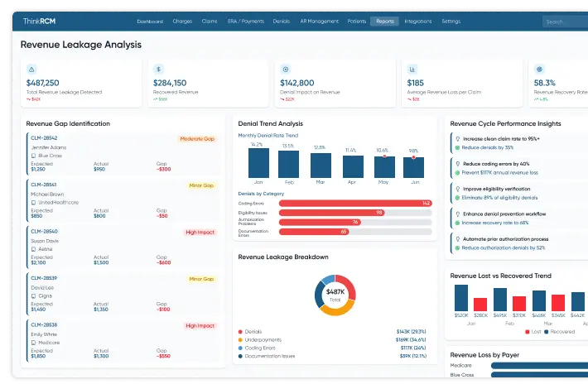Click green check beside Eliminate 89% eligibility denials
The height and width of the screenshot is (389, 588).
click(457, 198)
